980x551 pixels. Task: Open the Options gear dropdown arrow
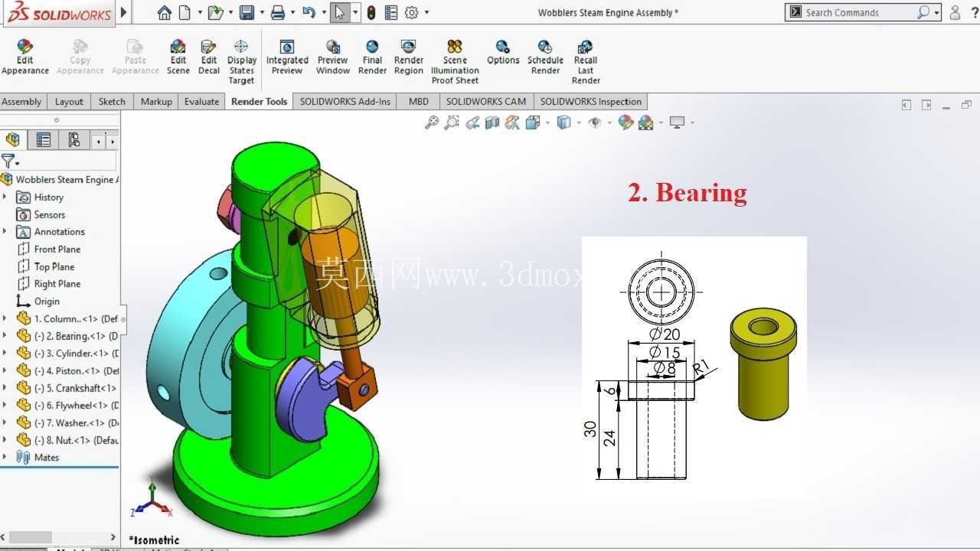pyautogui.click(x=426, y=12)
